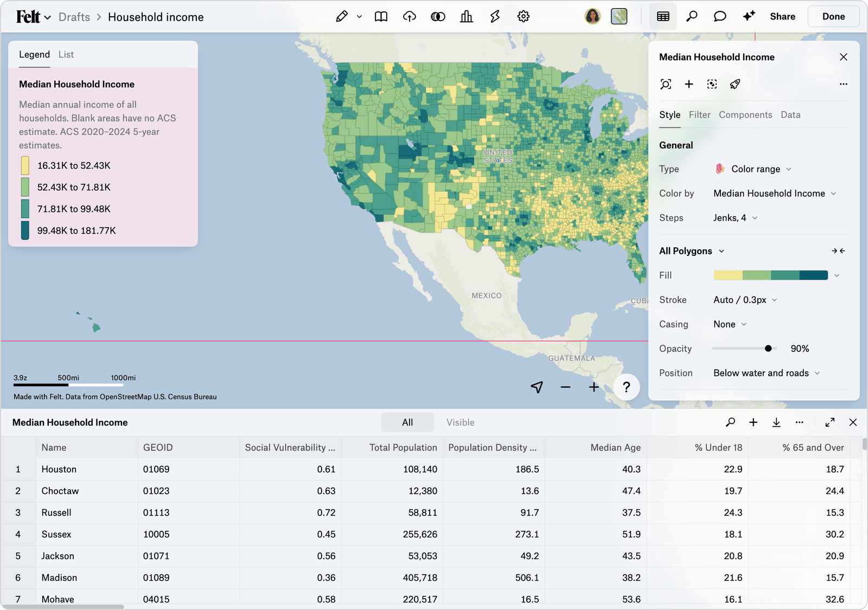868x610 pixels.
Task: Zoom out on the map
Action: pos(565,387)
